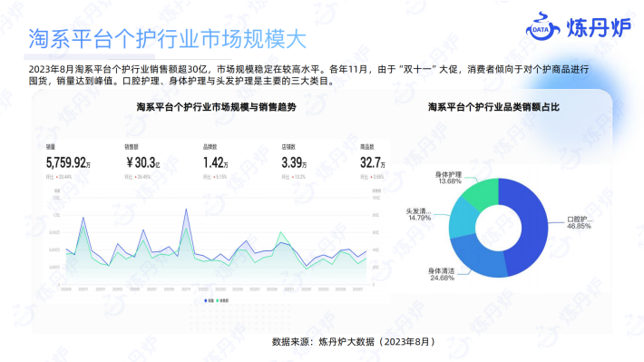
Task: Select the green 身体护理 13.68% segment
Action: (x=483, y=193)
